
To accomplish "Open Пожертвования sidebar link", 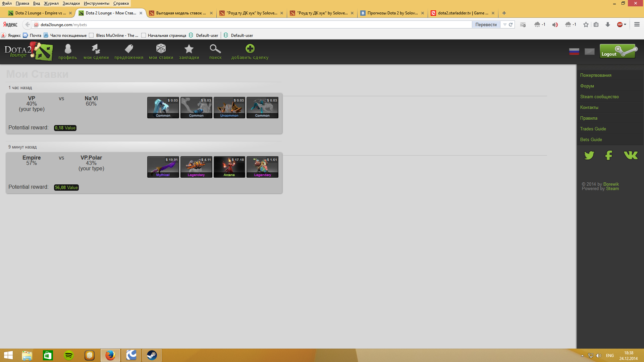I will pos(596,75).
